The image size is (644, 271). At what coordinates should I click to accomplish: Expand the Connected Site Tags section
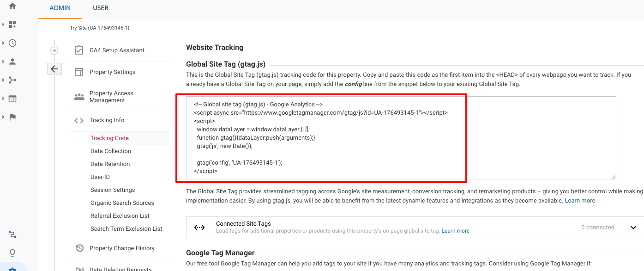click(633, 227)
